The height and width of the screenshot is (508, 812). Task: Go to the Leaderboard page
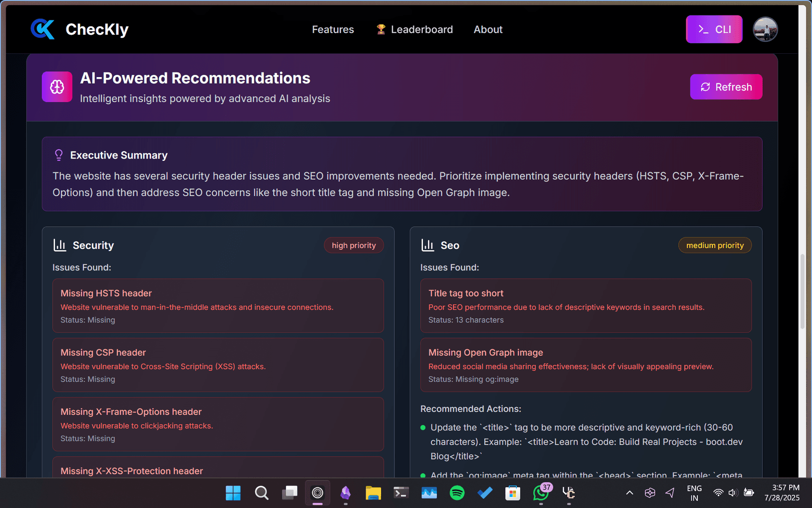click(x=415, y=30)
